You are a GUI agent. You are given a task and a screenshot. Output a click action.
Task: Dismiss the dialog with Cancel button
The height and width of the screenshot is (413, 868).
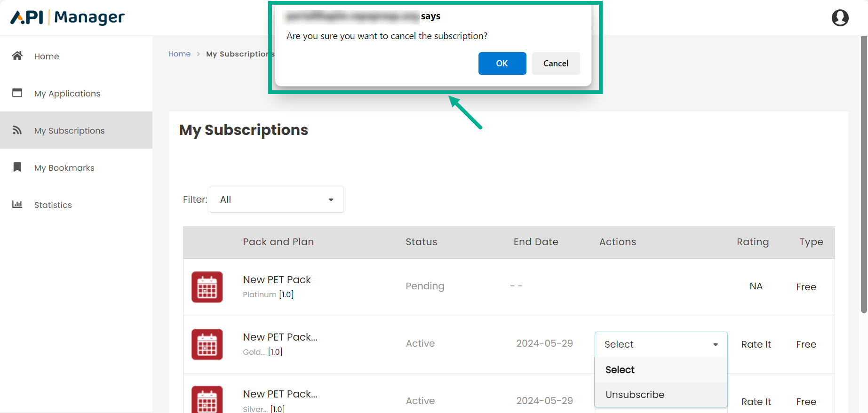coord(556,64)
